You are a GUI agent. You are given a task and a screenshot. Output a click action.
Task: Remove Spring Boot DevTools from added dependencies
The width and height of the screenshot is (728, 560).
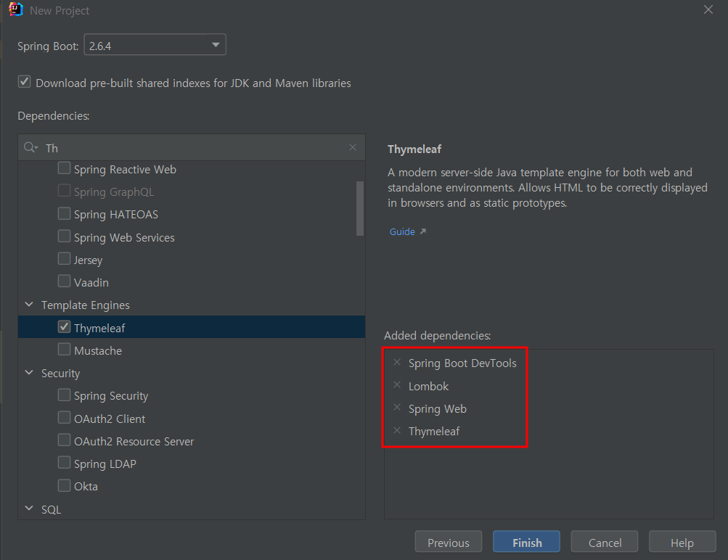click(397, 363)
